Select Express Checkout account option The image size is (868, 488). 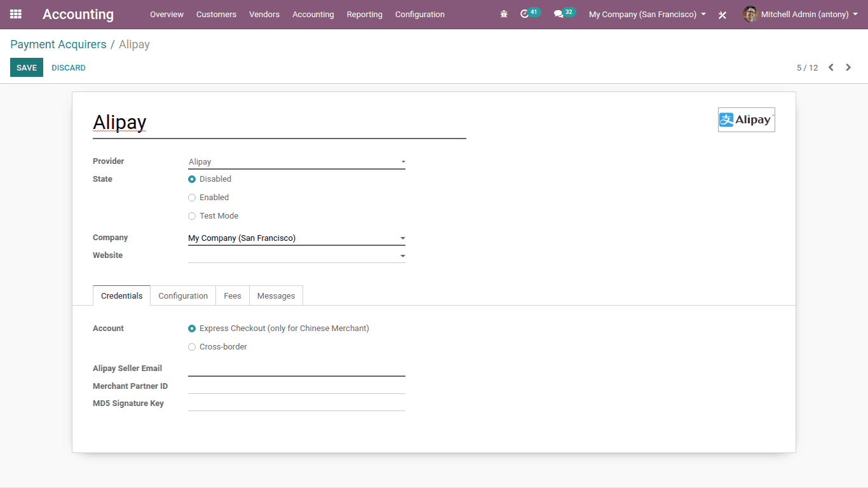point(192,329)
